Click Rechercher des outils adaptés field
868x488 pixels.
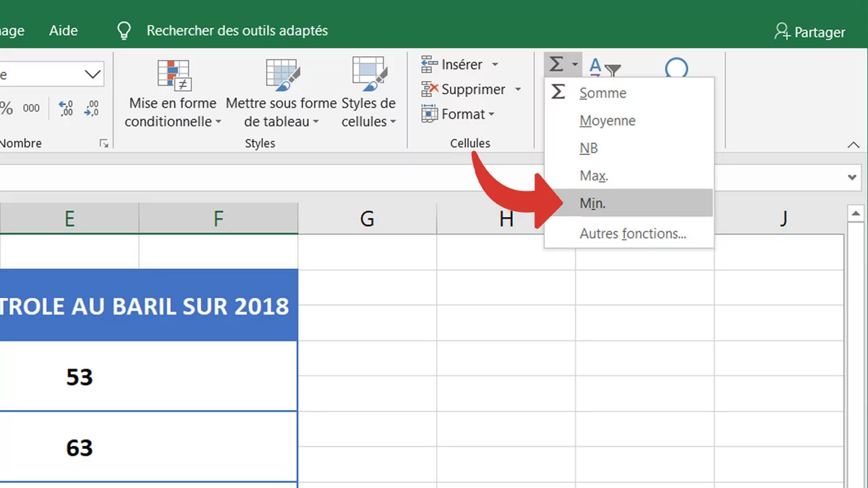[x=237, y=31]
